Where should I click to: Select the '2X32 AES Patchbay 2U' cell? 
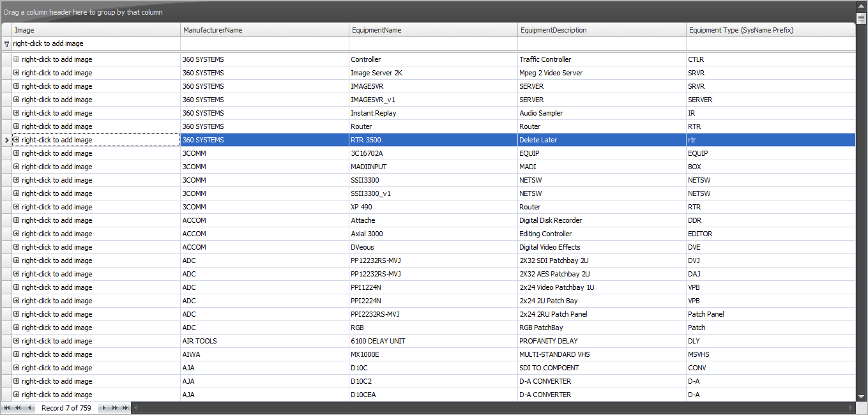pos(602,274)
